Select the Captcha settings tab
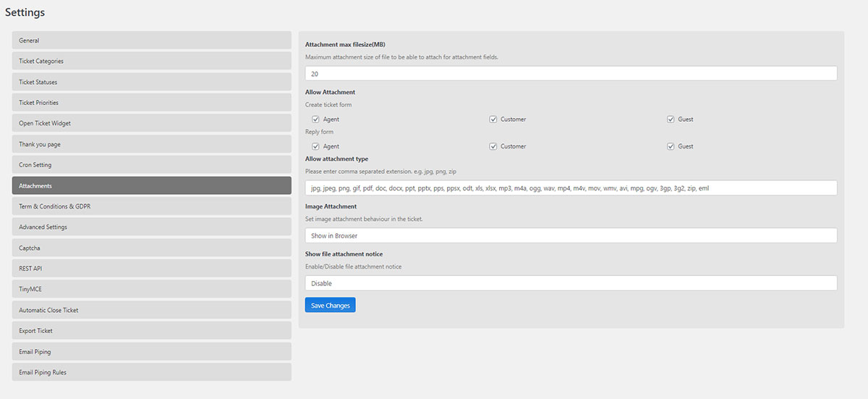Viewport: 868px width, 399px height. tap(151, 248)
